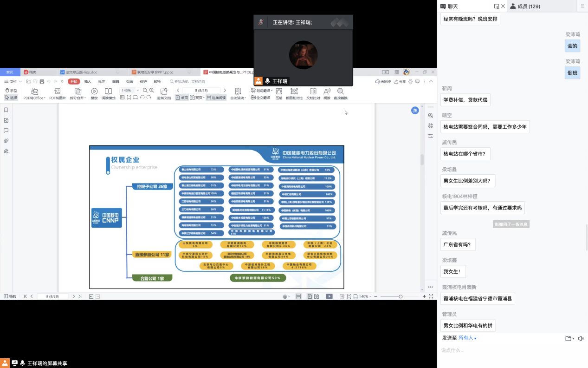
Task: Open the 聊天 chat tab
Action: (x=449, y=6)
